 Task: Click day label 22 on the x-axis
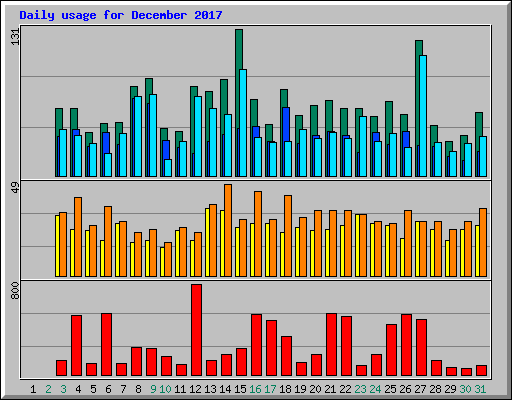[x=345, y=389]
